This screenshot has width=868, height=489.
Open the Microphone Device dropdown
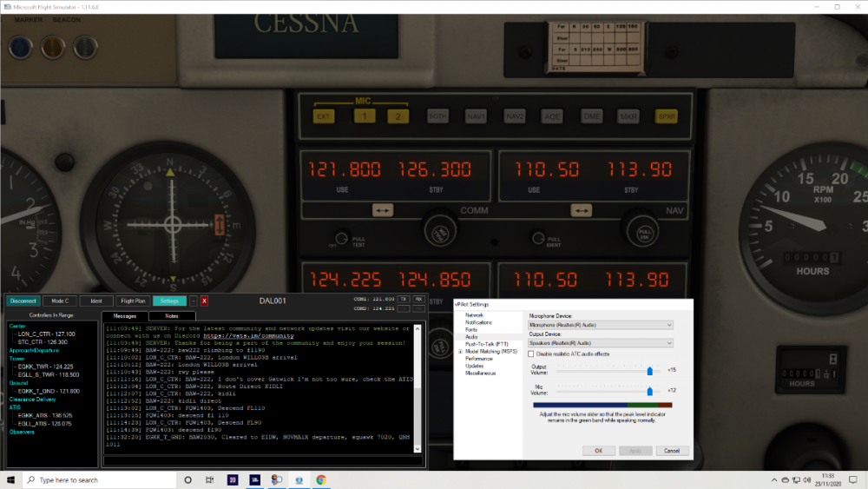(601, 325)
